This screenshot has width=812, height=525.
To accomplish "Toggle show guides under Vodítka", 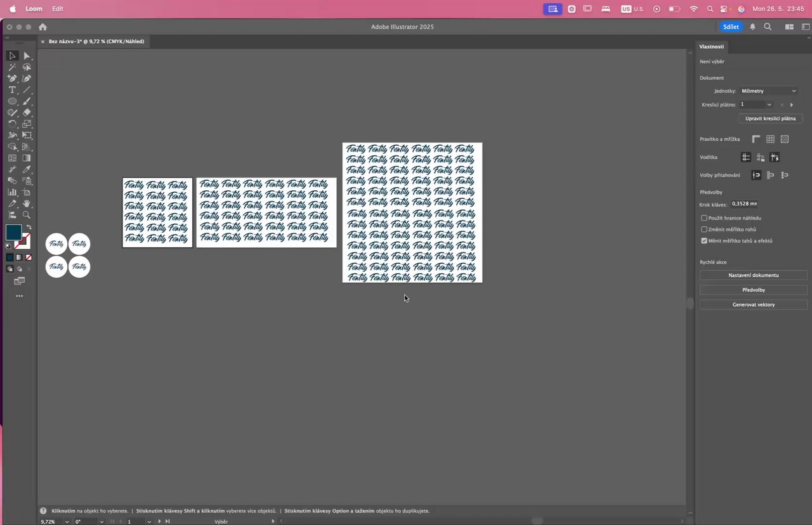I will pyautogui.click(x=746, y=157).
